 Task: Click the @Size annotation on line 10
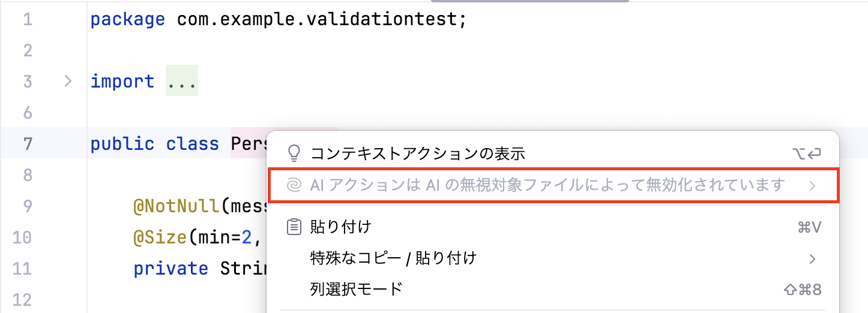point(160,238)
